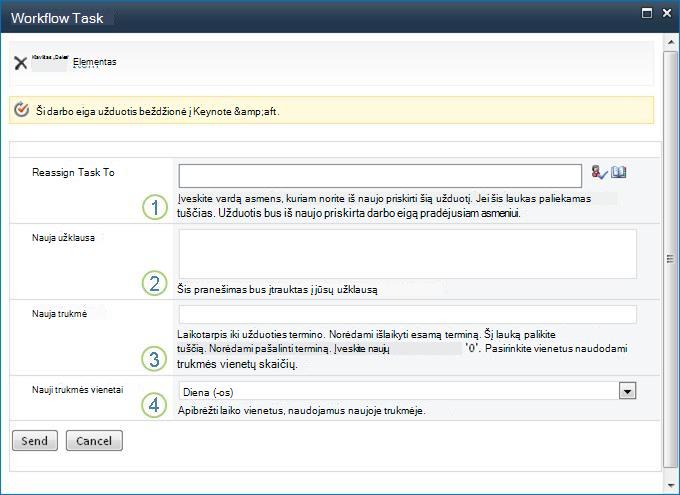Image resolution: width=680 pixels, height=495 pixels.
Task: Click the workflow task status icon
Action: 21,110
